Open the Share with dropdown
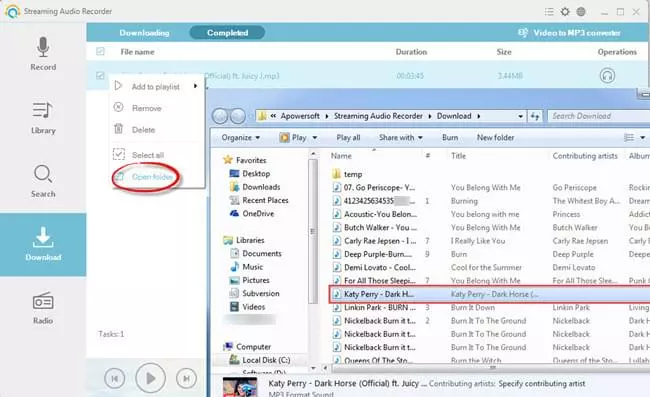Screen dimensions: 650x397 click(x=400, y=138)
